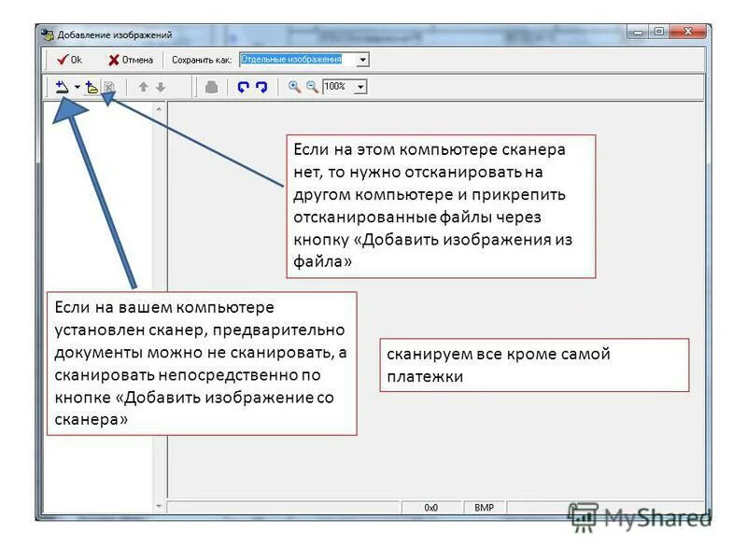Click BMP format in status bar

[484, 508]
